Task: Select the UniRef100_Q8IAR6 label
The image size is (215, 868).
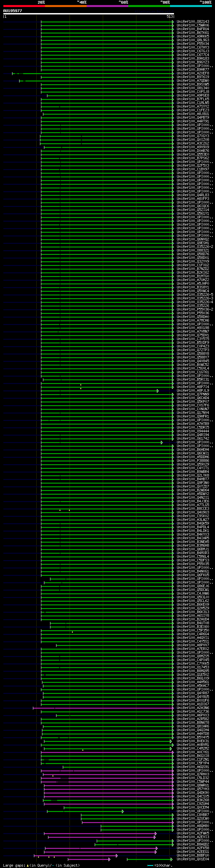Action: pos(193,726)
